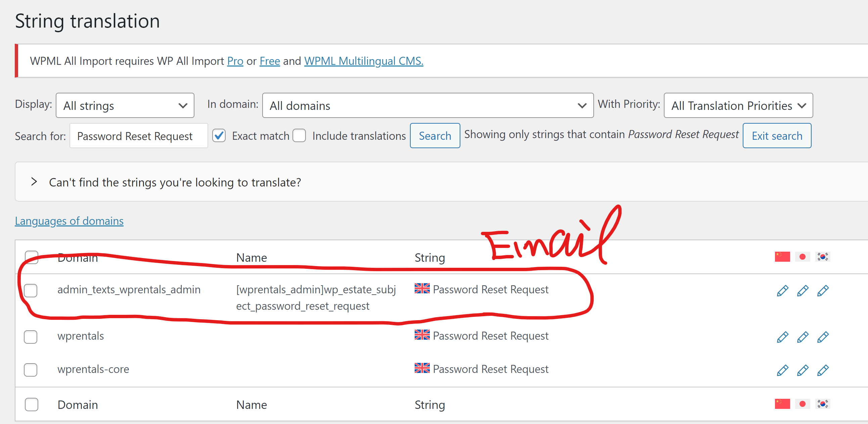Edit Japanese translation for wprentals row

[x=802, y=336]
